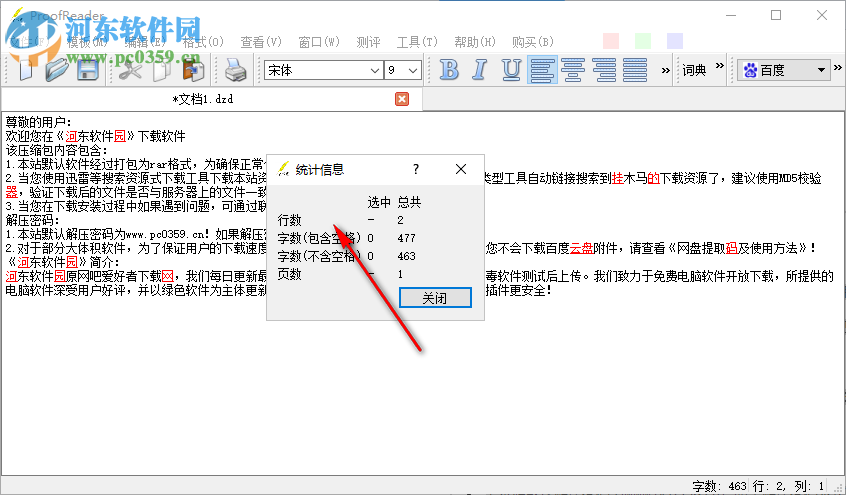The image size is (846, 495).
Task: Click the text 该压缩包内容包含:
Action: pyautogui.click(x=57, y=150)
